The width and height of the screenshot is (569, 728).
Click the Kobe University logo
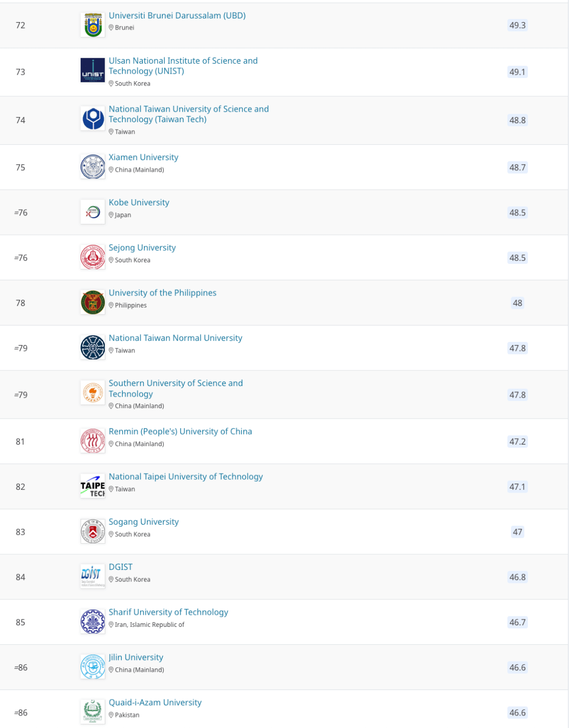(x=93, y=212)
